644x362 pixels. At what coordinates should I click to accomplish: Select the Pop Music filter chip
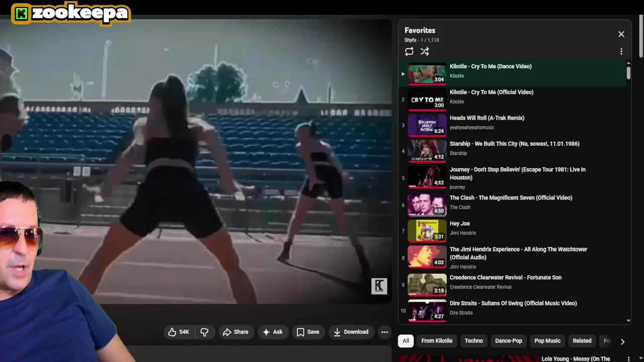(x=547, y=341)
